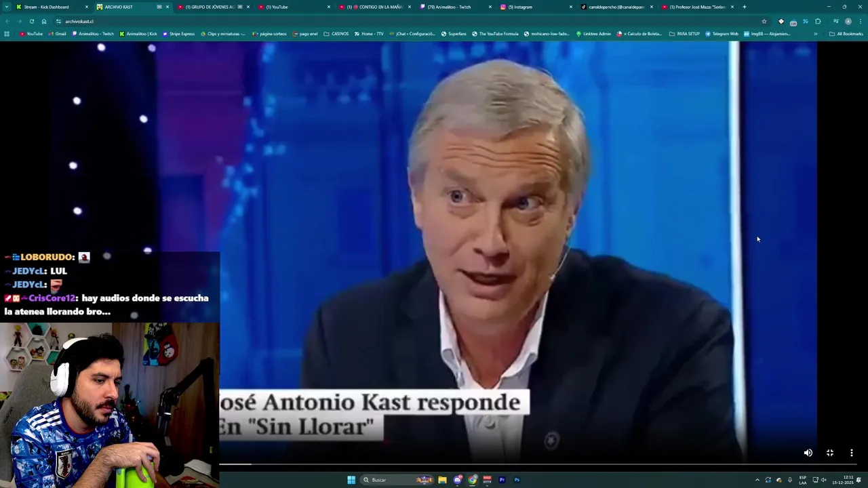Screen dimensions: 868x488
Task: Open the Superfans bookmark
Action: point(454,33)
